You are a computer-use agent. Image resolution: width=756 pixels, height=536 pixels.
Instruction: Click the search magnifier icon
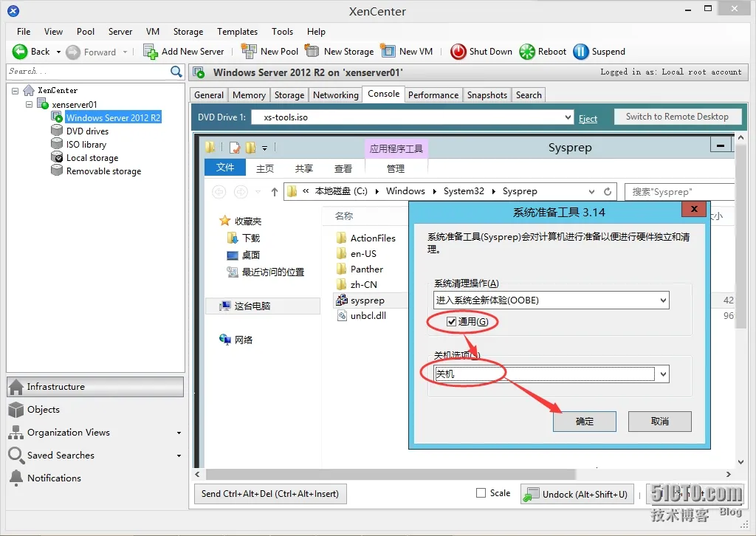tap(176, 72)
